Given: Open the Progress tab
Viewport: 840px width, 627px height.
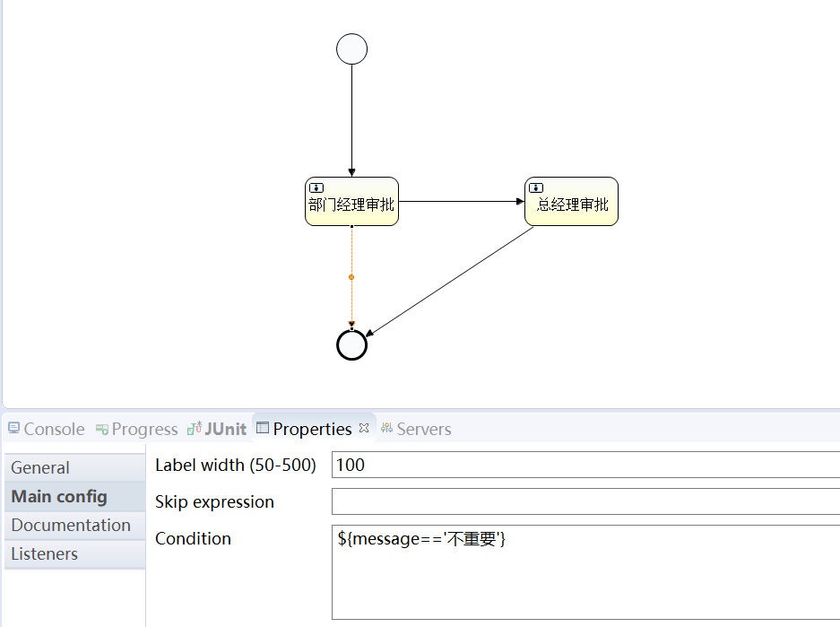Looking at the screenshot, I should (x=136, y=429).
